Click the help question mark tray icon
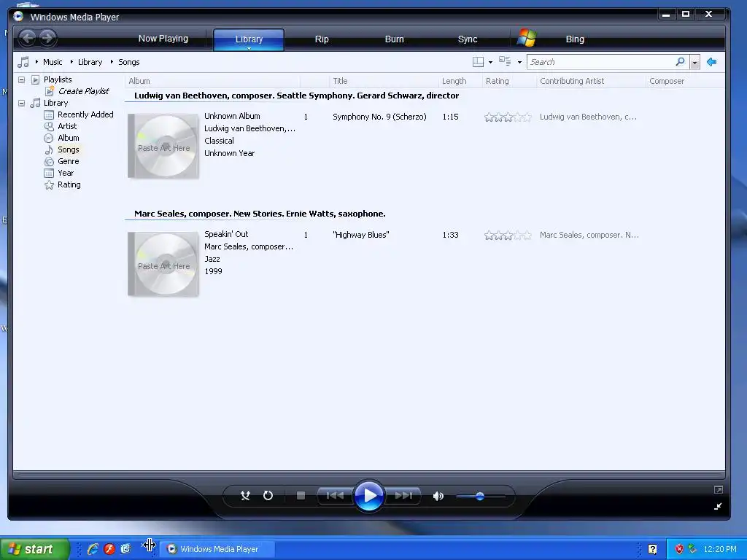 652,549
